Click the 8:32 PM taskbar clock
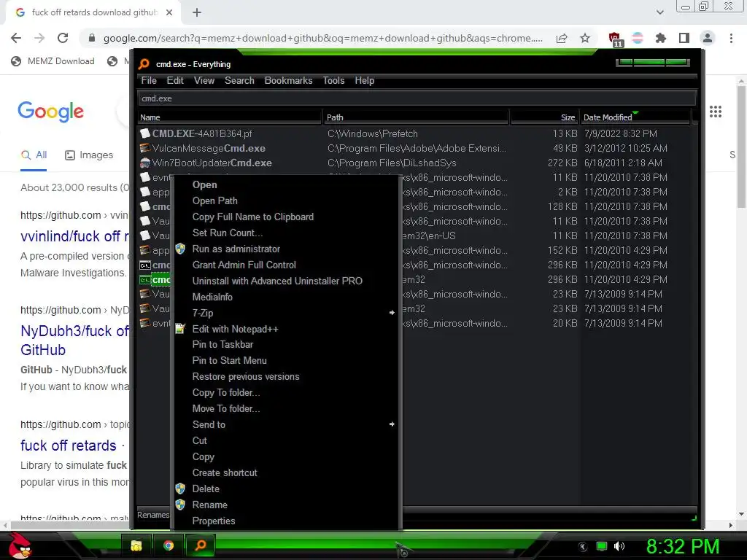Screen dimensions: 747x560 [682, 546]
